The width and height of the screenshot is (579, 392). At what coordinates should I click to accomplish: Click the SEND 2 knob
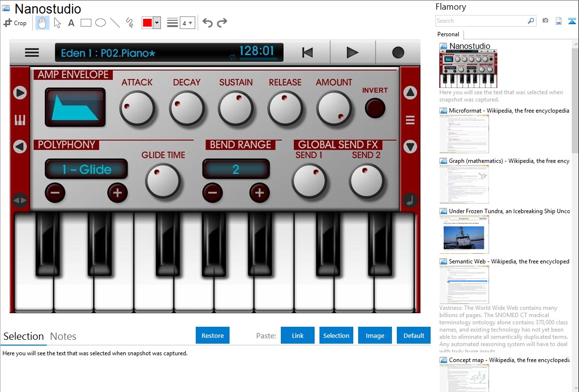(367, 181)
